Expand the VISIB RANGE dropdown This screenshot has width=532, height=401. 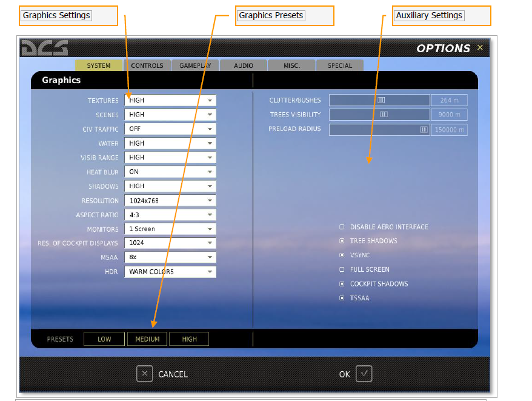170,157
